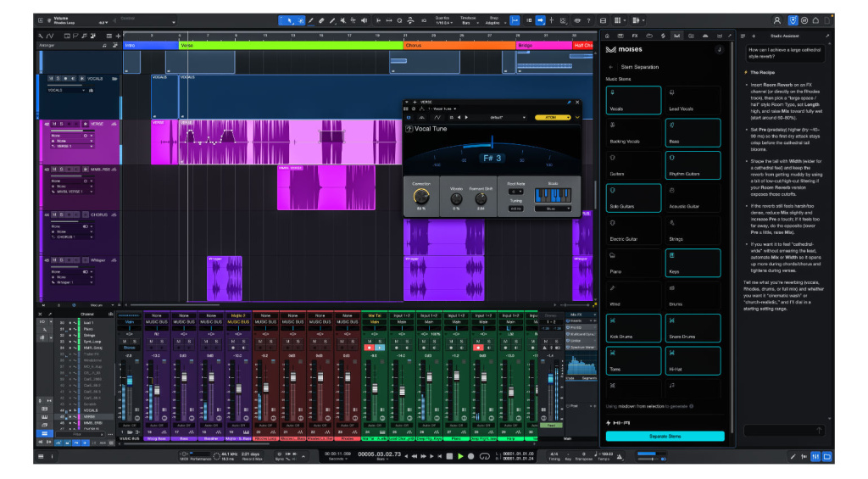Click the pin icon on Vocal Tune window
868x479 pixels.
click(x=569, y=103)
